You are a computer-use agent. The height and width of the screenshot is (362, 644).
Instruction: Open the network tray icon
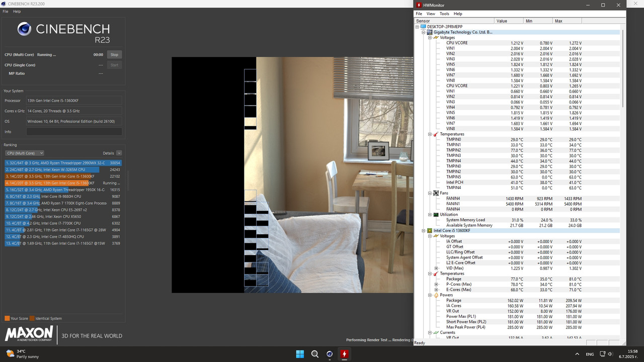coord(602,354)
